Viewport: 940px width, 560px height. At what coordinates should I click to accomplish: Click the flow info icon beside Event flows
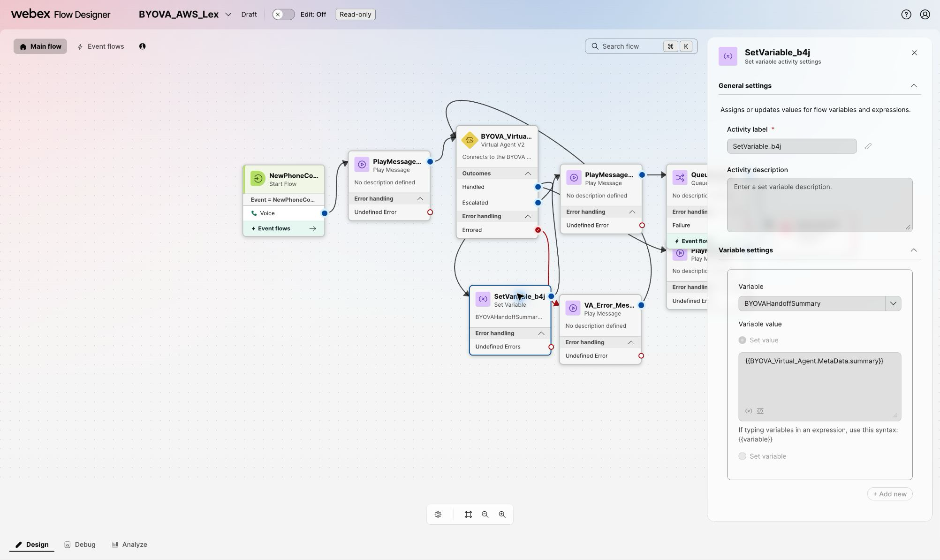click(x=142, y=46)
